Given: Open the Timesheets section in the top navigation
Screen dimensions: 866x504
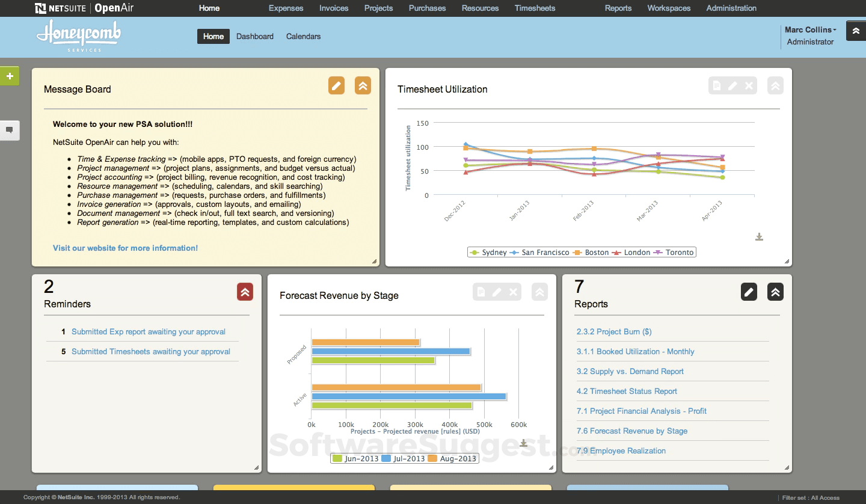Looking at the screenshot, I should 535,8.
